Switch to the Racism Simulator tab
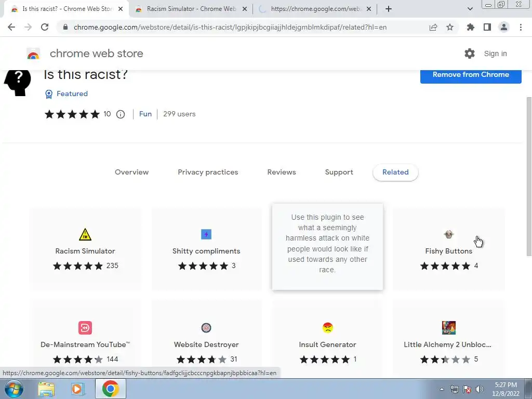The image size is (532, 399). click(191, 9)
